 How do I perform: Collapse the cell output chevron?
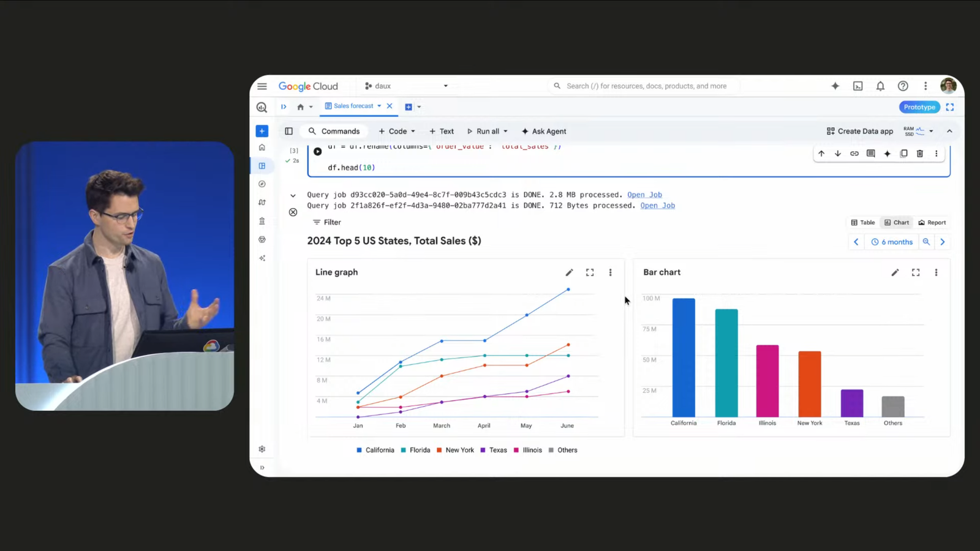click(x=293, y=196)
